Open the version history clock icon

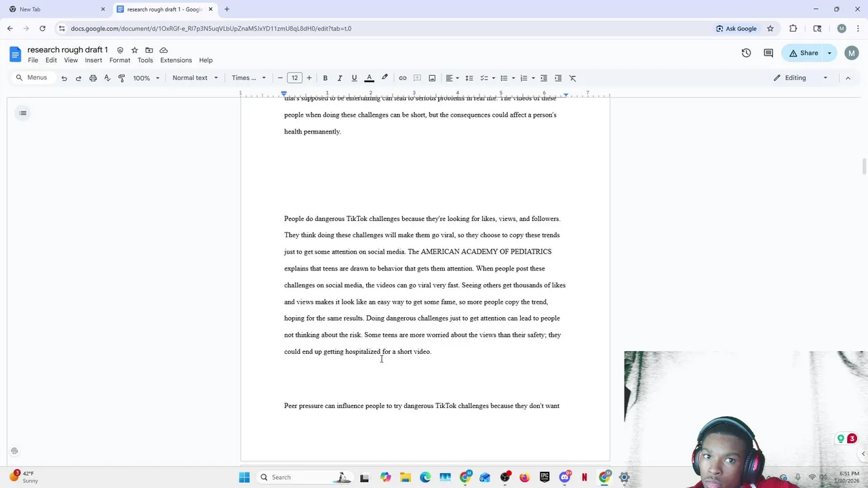pyautogui.click(x=746, y=53)
